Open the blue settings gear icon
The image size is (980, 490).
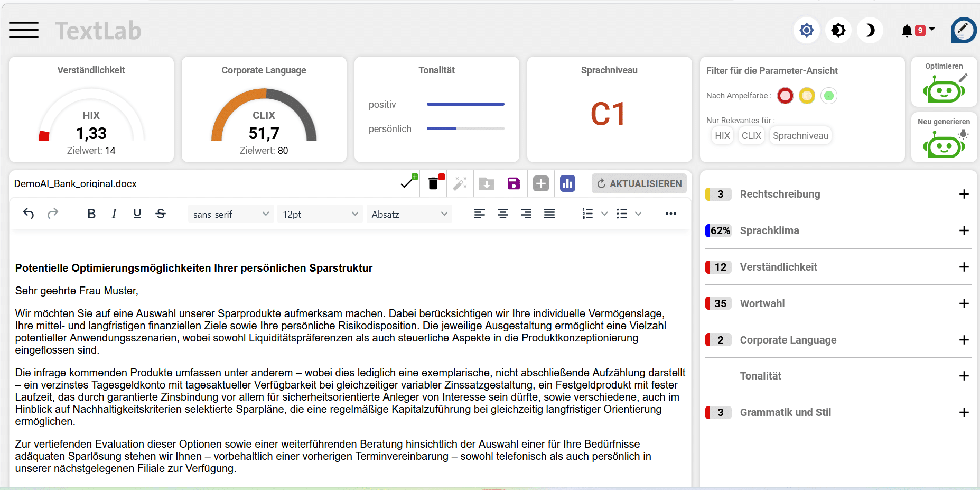(806, 30)
